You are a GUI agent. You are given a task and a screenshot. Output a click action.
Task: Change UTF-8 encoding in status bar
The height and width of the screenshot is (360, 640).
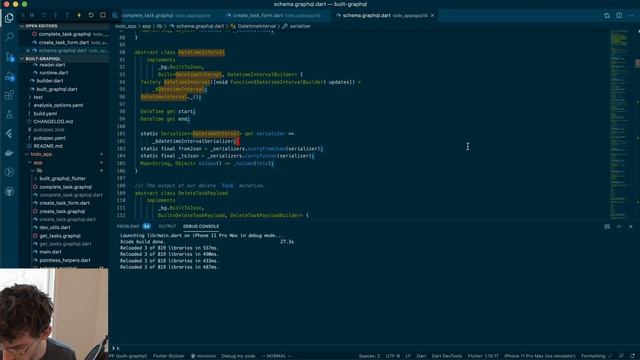point(393,356)
